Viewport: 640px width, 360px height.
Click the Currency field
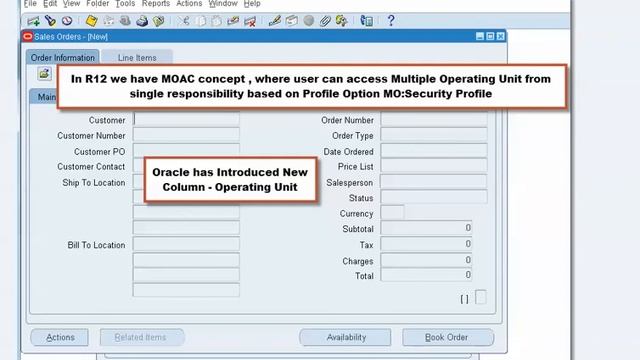[x=392, y=212]
